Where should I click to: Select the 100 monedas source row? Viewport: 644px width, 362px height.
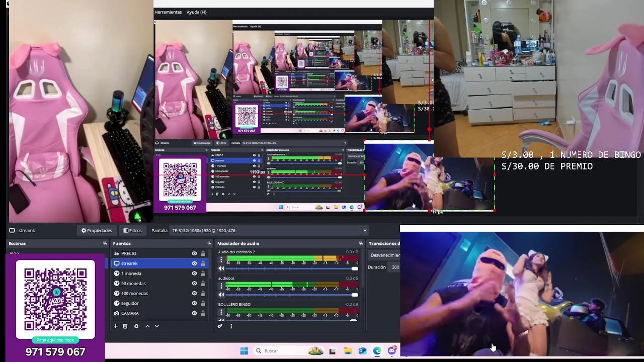pyautogui.click(x=159, y=293)
